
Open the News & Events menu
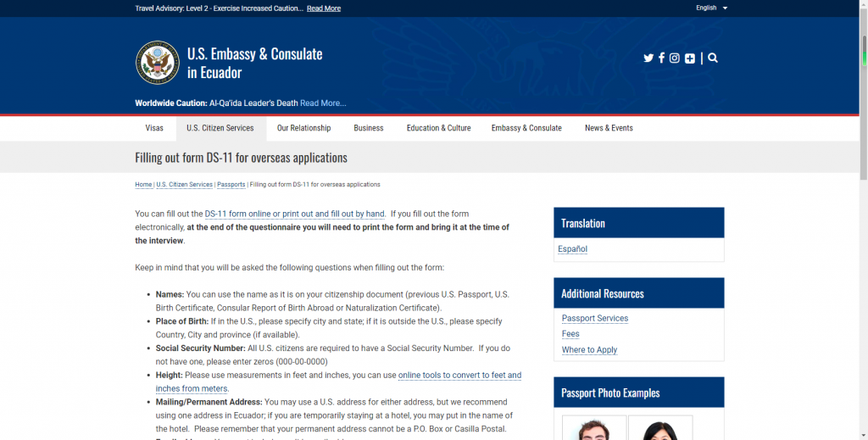point(609,128)
